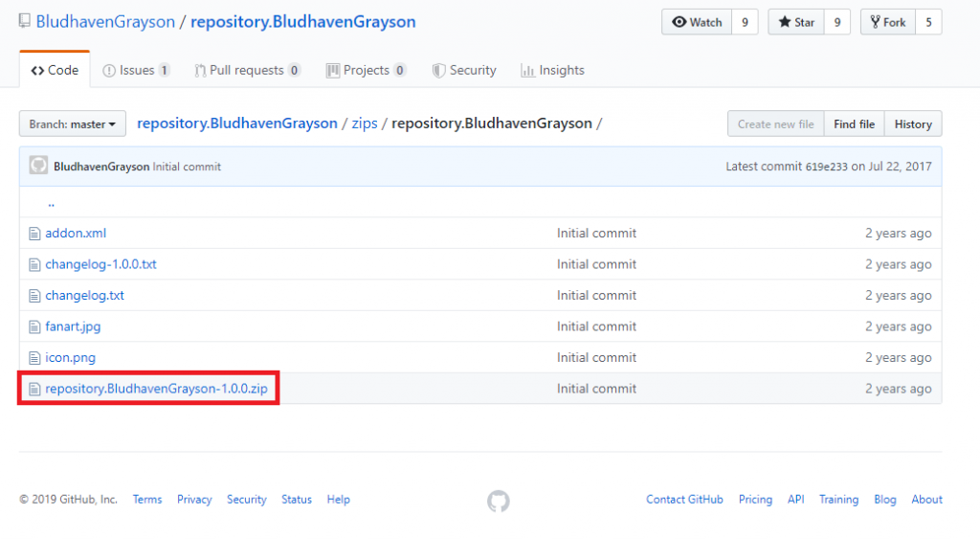Open the Contact GitHub footer link
This screenshot has height=539, width=980.
tap(684, 499)
